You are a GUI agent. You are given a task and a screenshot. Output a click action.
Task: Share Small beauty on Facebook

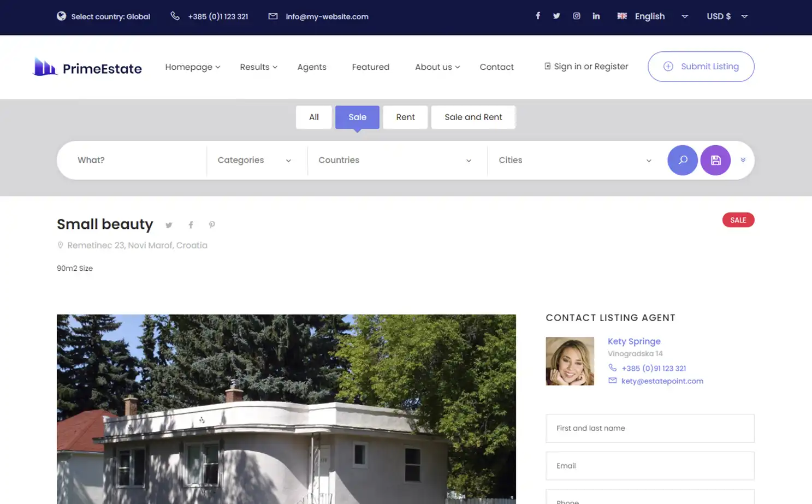point(191,225)
